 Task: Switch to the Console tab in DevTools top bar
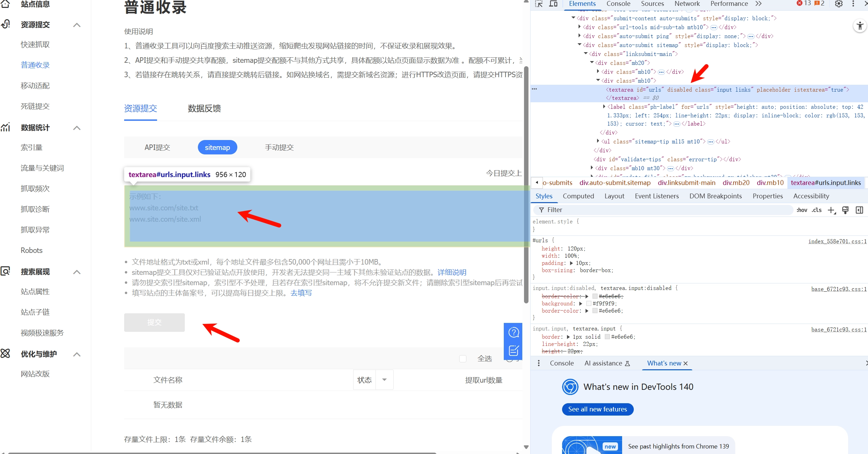[618, 4]
